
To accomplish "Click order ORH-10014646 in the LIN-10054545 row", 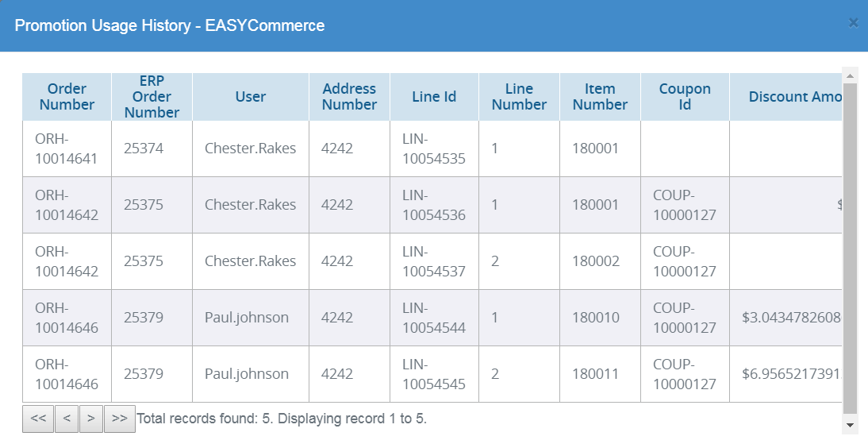I will (66, 374).
